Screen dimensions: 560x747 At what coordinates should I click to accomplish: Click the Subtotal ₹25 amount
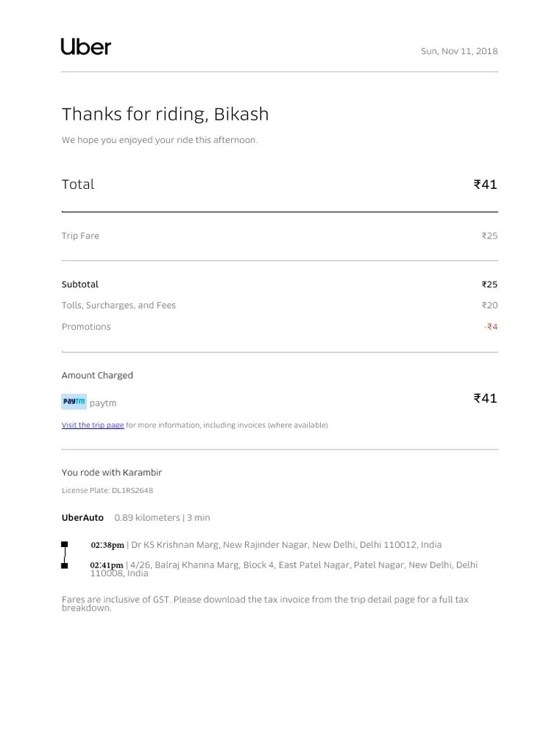(489, 285)
